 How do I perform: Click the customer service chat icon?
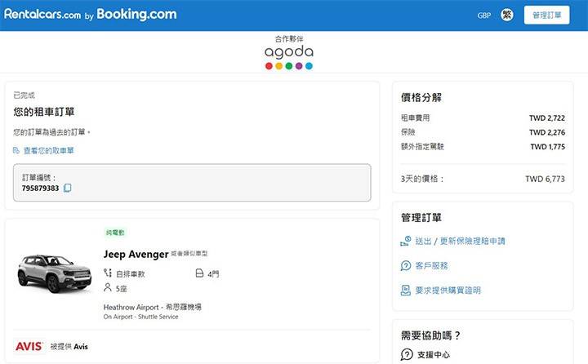coord(406,266)
